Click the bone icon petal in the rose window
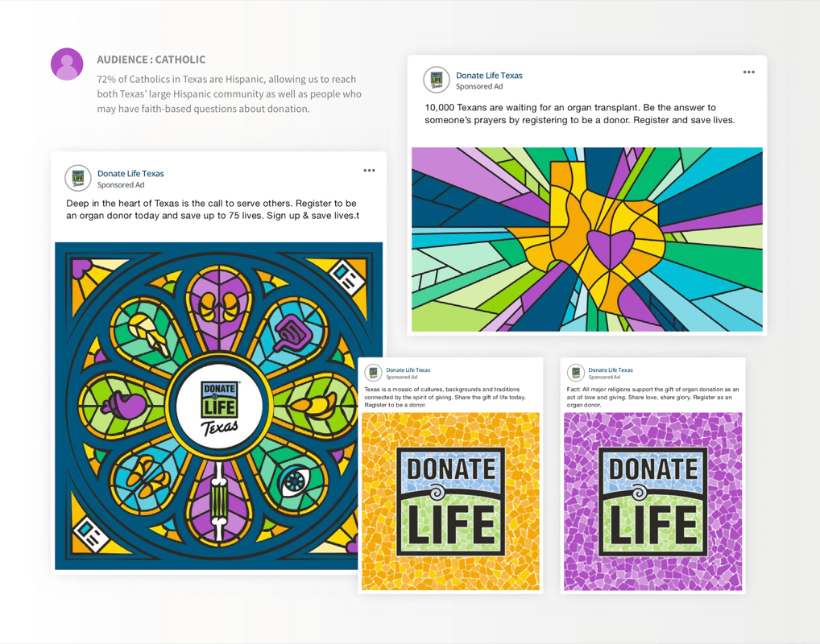This screenshot has height=644, width=820. (220, 503)
